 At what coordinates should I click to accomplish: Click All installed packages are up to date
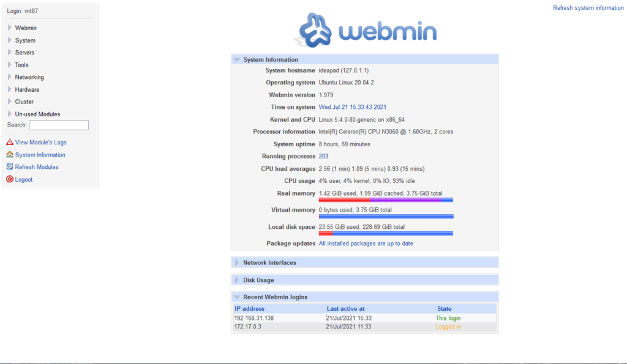tap(366, 243)
